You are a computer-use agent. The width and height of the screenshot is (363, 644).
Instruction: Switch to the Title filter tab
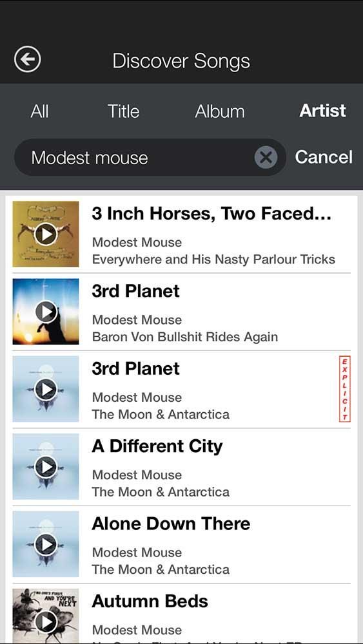point(123,111)
